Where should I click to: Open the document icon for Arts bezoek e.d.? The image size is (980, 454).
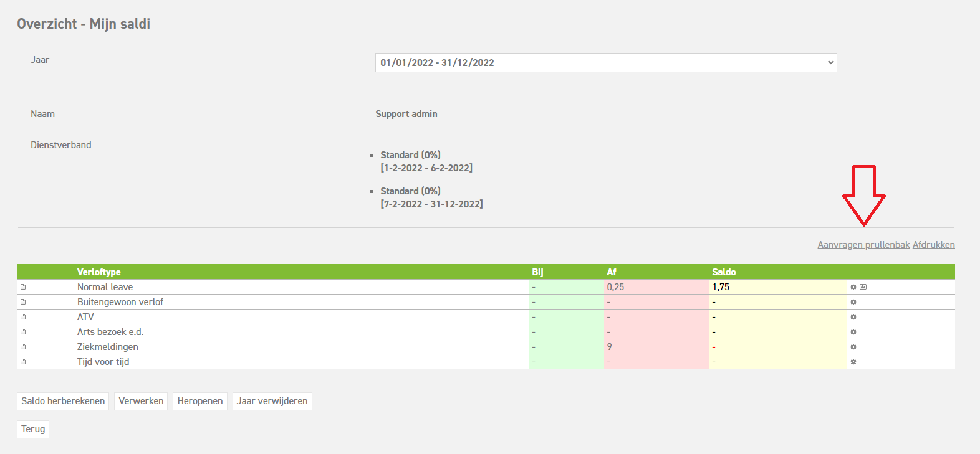click(x=23, y=332)
